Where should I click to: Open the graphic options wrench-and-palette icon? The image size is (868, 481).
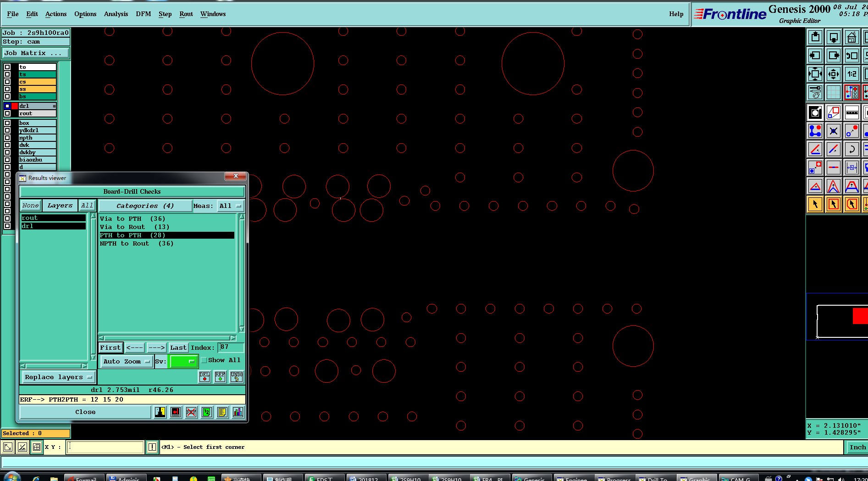815,92
